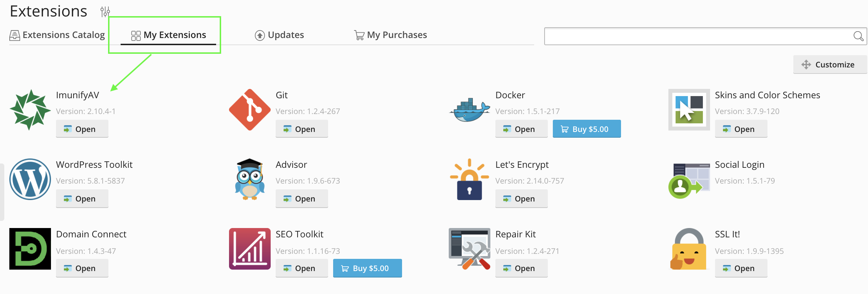Screen dimensions: 868x294
Task: Click "Version: 1.9.9-1395" text
Action: click(749, 251)
